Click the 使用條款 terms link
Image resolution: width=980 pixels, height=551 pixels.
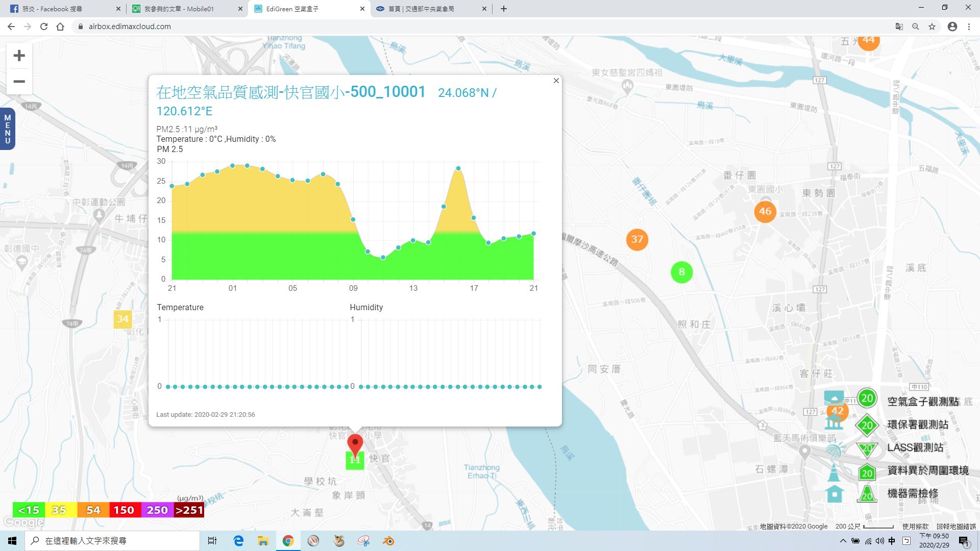915,527
